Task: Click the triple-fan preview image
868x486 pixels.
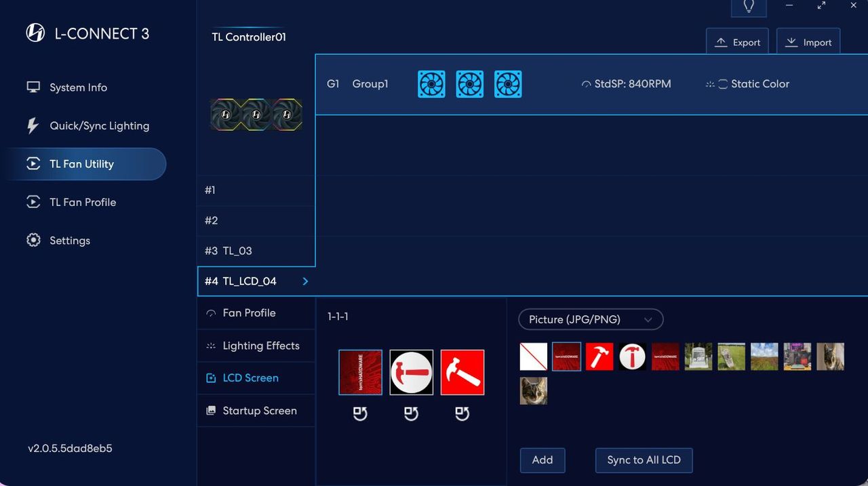Action: 256,115
